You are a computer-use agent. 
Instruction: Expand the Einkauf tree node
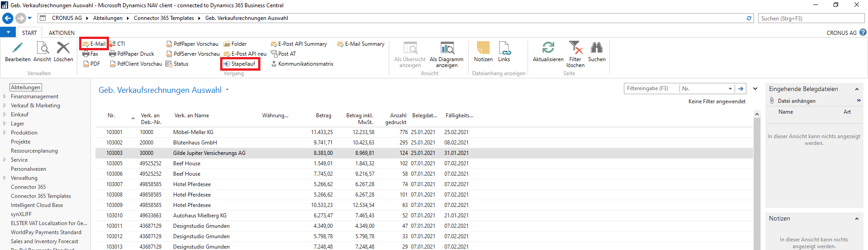pyautogui.click(x=5, y=115)
